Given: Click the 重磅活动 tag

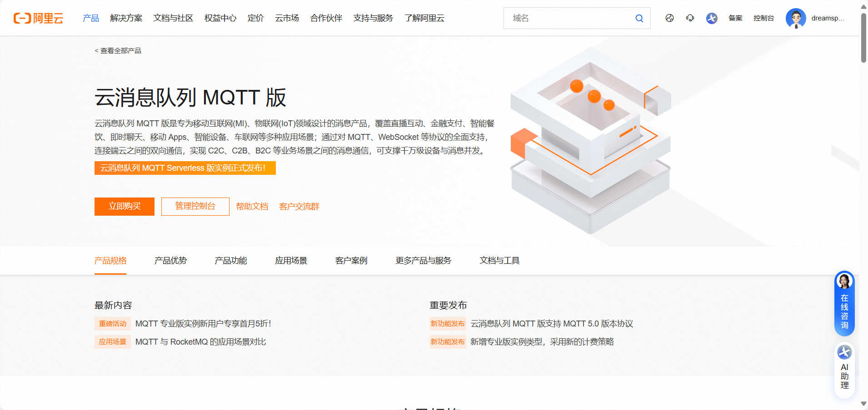Looking at the screenshot, I should tap(113, 324).
